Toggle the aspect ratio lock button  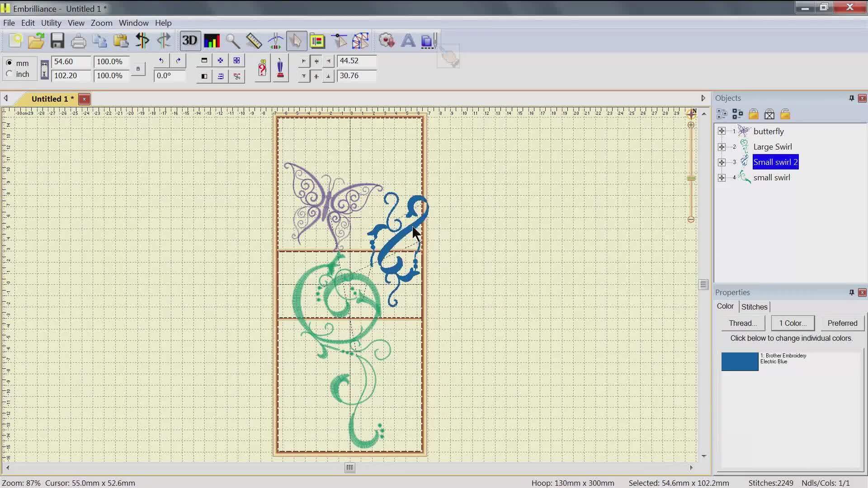(x=138, y=69)
